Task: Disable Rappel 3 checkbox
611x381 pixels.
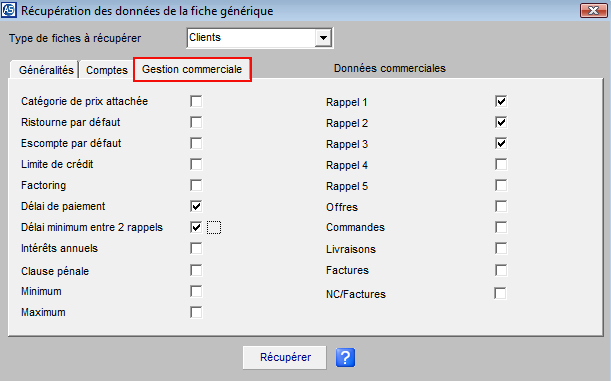Action: (x=501, y=143)
